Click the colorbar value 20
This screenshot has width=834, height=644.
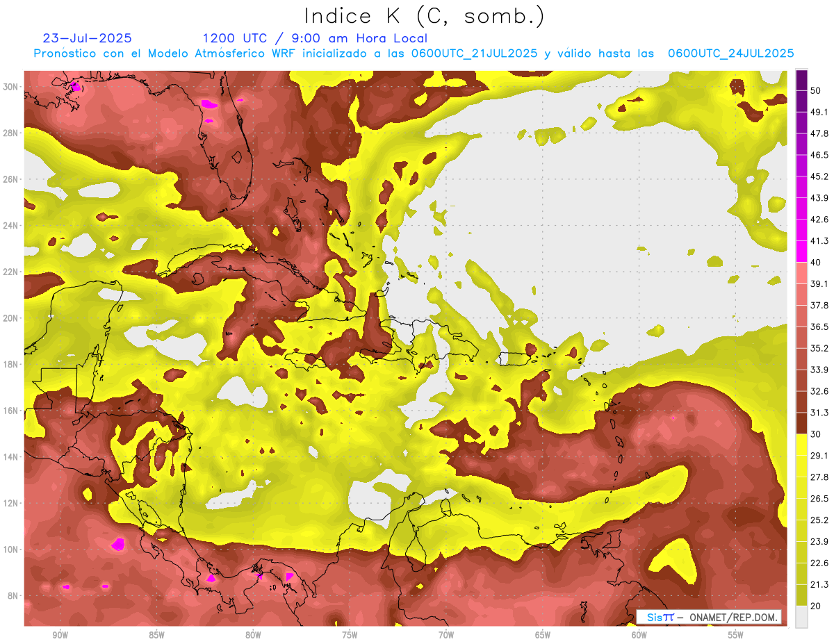pos(816,606)
